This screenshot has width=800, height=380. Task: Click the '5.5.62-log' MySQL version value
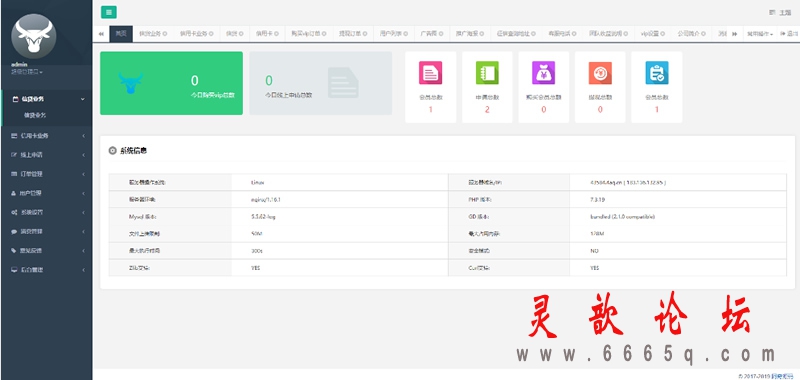pyautogui.click(x=264, y=217)
